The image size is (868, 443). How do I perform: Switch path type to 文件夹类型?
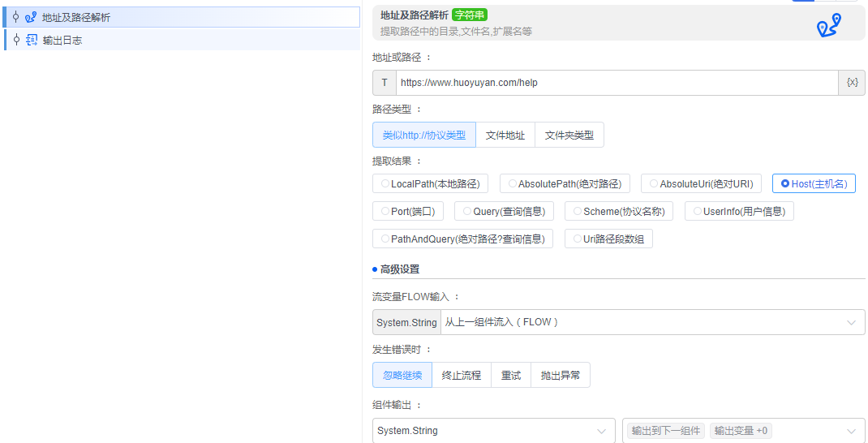[x=569, y=135]
